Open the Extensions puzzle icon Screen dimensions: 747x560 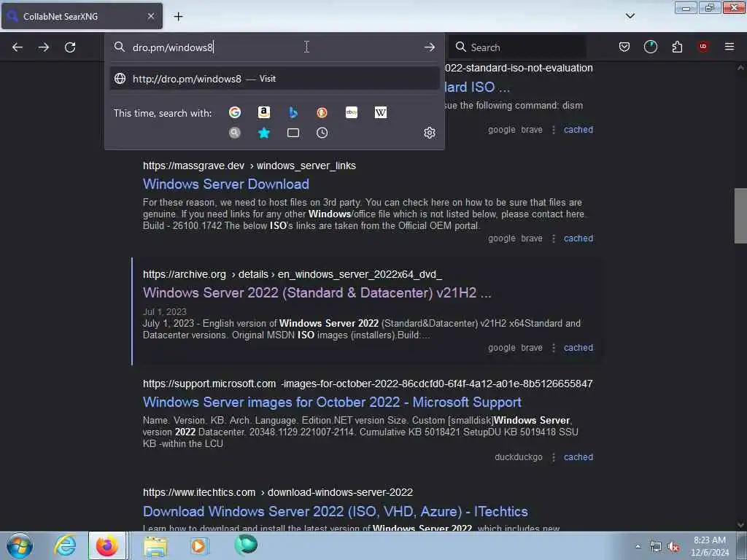tap(677, 47)
